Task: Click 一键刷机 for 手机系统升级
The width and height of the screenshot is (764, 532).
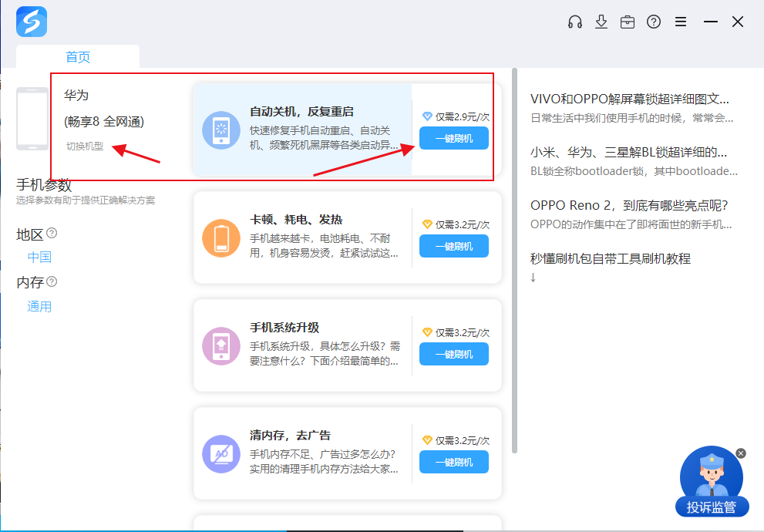Action: (x=453, y=354)
